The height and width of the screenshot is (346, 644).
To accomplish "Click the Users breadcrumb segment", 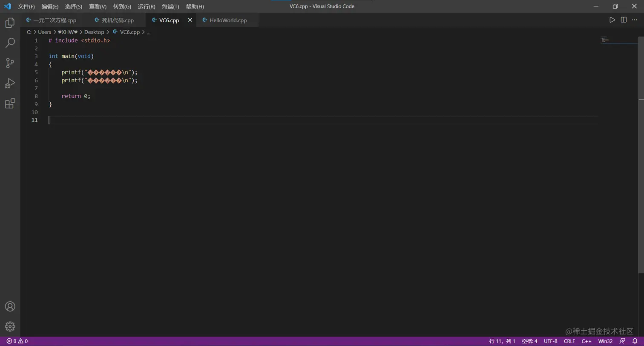I will pyautogui.click(x=44, y=32).
